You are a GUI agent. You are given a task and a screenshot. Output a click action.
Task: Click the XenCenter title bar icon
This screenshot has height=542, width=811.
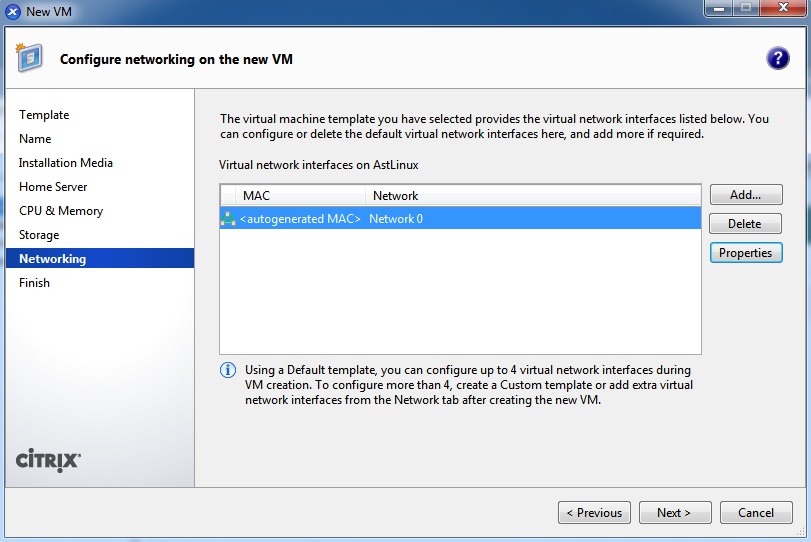click(13, 11)
